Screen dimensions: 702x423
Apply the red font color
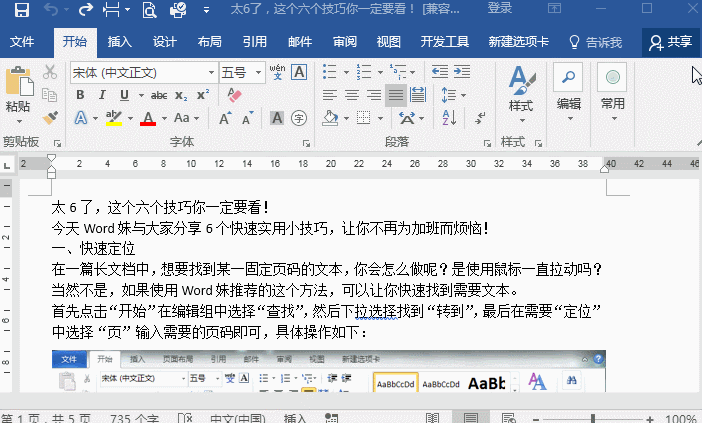pyautogui.click(x=148, y=118)
